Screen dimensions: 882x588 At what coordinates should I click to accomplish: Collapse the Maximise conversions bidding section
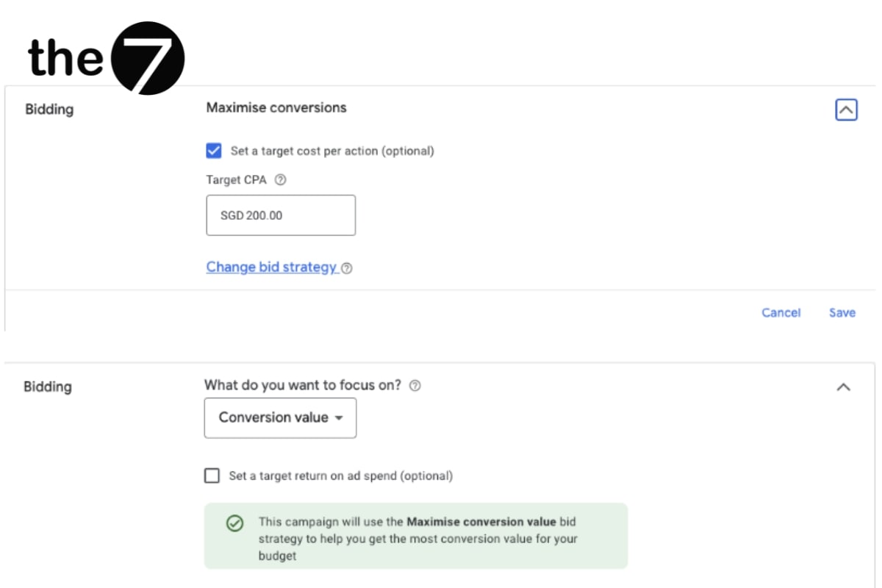846,110
